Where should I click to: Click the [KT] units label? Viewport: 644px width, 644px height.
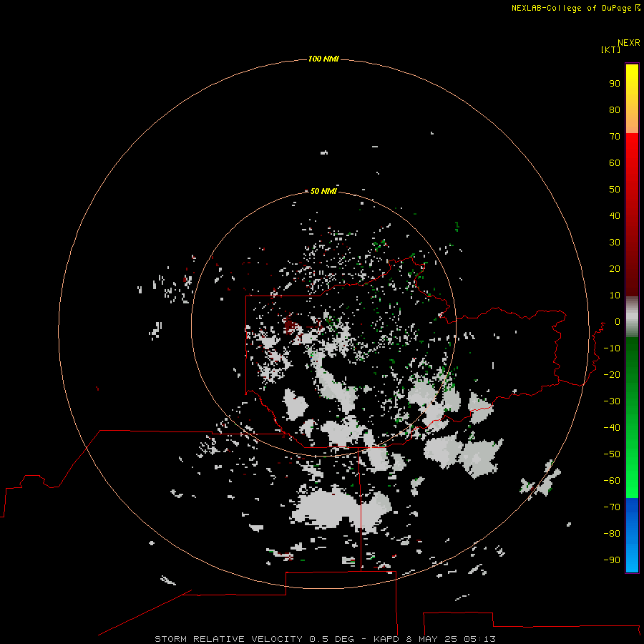click(610, 49)
